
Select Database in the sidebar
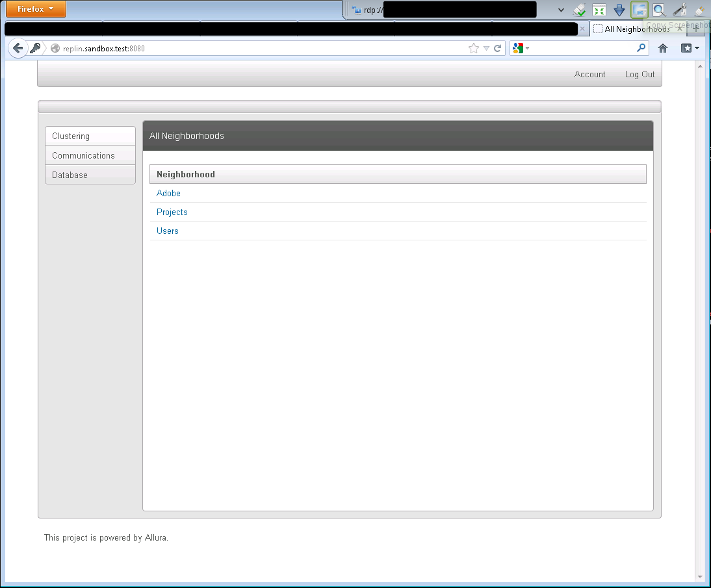coord(90,175)
